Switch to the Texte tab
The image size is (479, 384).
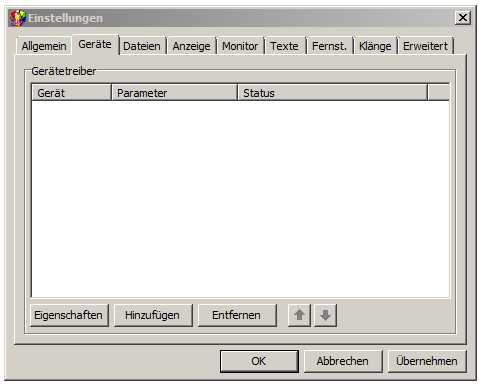coord(285,46)
